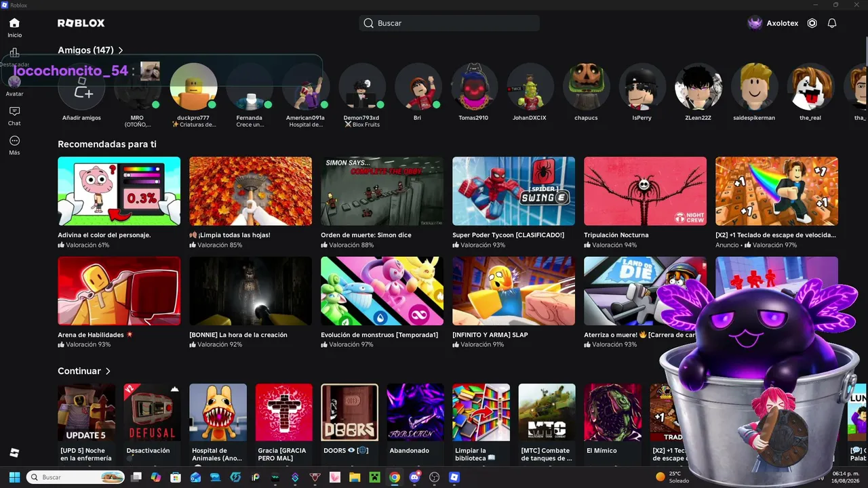Continue playing Gracia [GRACIA PERO MAL]

[x=283, y=412]
